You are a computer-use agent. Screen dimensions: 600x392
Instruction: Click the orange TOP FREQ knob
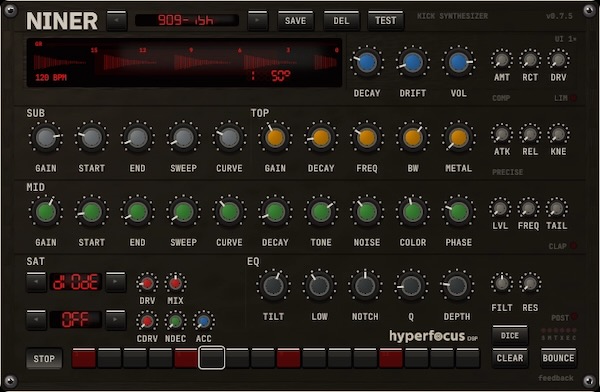pyautogui.click(x=367, y=137)
